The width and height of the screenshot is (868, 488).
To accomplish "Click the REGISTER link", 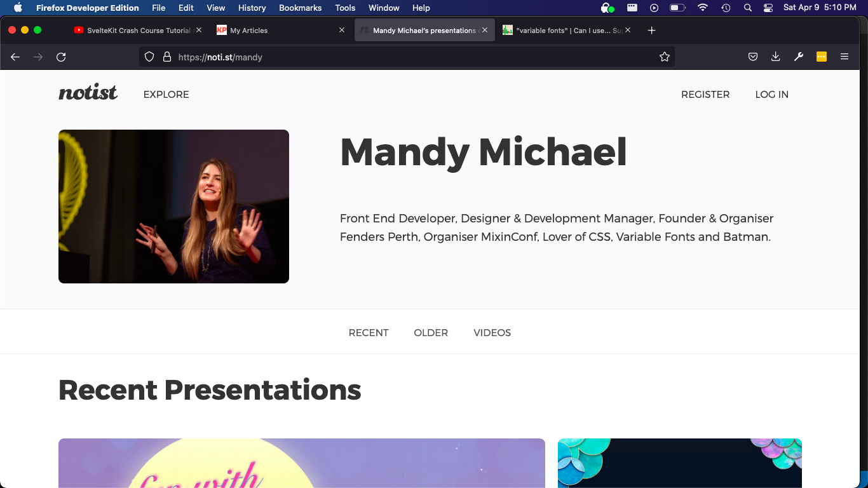I will pos(705,94).
